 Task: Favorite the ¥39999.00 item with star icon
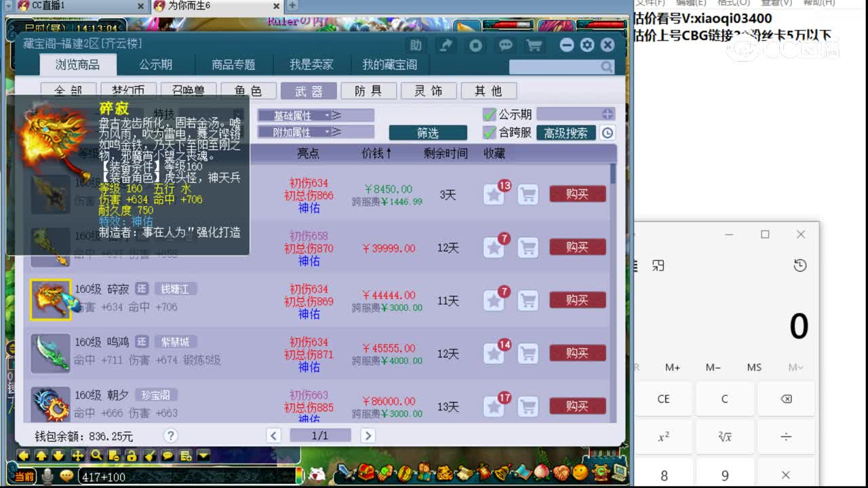pyautogui.click(x=494, y=248)
